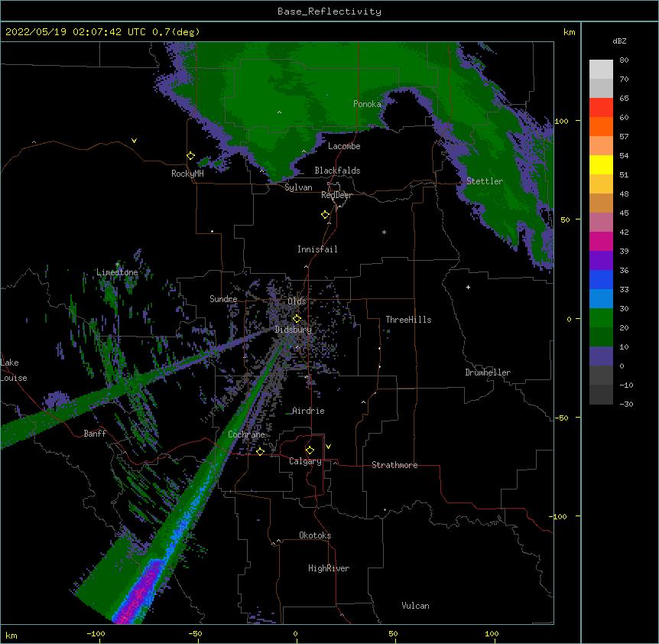The height and width of the screenshot is (644, 659).
Task: Pick the orange 57-60 dBZ legend swatch
Action: (601, 126)
